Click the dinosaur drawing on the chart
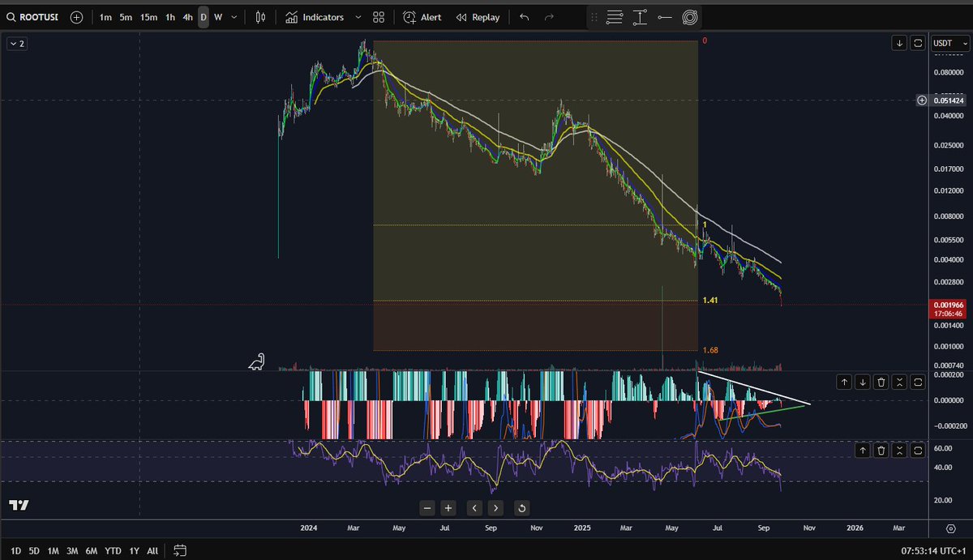 click(x=257, y=361)
